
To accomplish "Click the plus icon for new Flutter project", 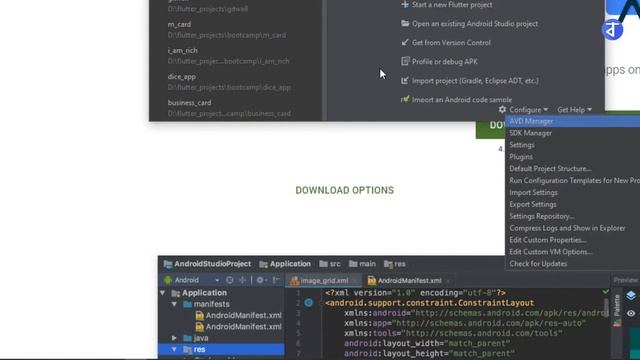I will [x=405, y=4].
